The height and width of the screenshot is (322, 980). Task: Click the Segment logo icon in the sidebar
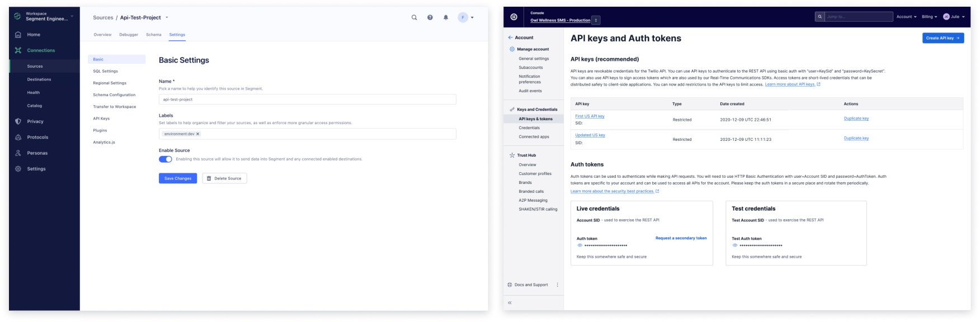tap(17, 16)
